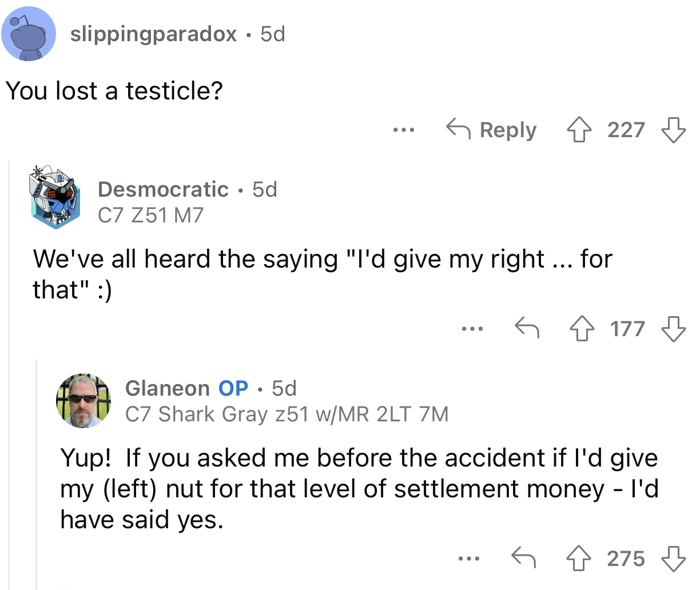Upvote Desmocratic's comment

[582, 329]
